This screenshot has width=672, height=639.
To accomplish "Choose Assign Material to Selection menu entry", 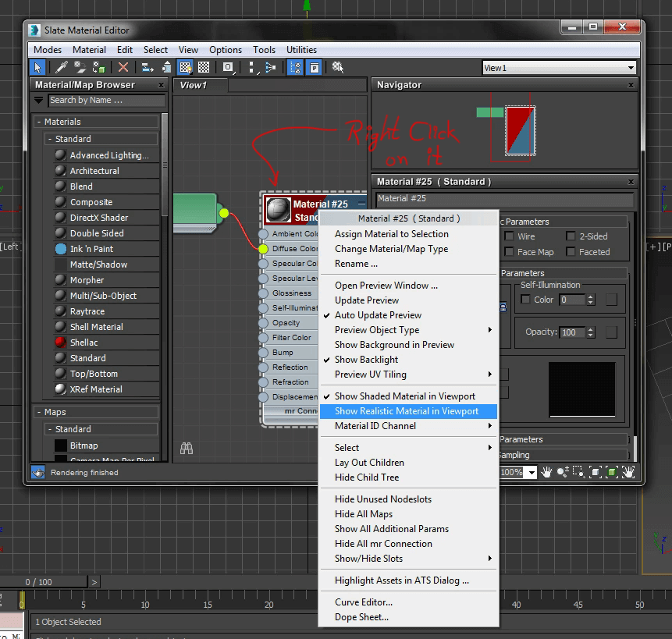I will [409, 234].
